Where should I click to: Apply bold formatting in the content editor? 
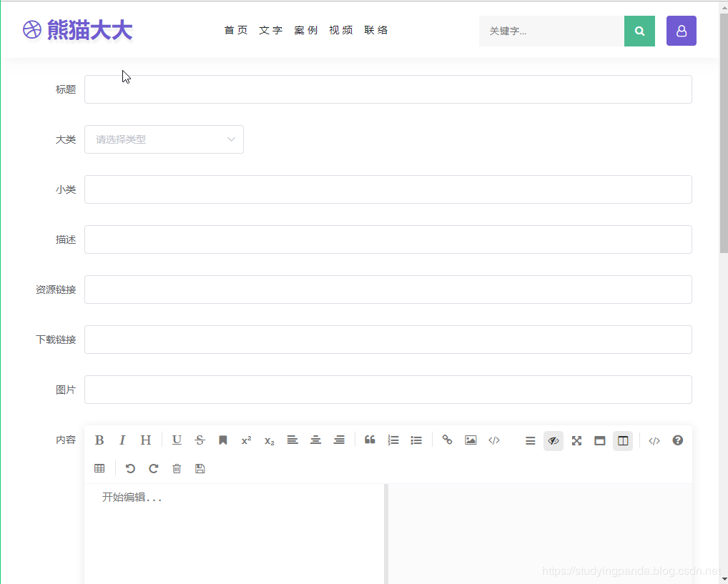click(x=99, y=440)
